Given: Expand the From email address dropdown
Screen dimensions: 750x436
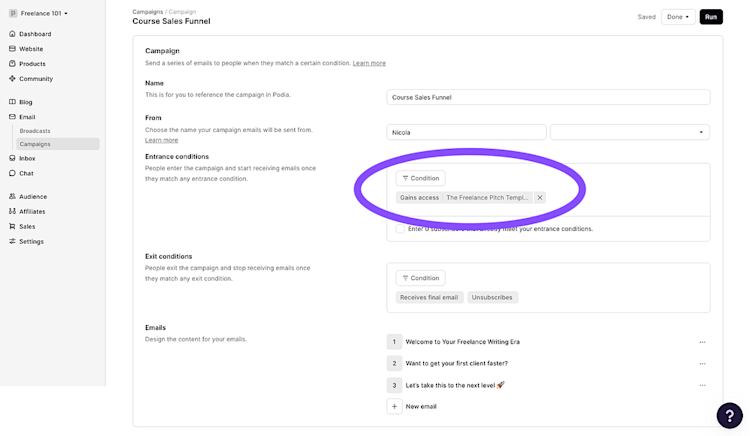Looking at the screenshot, I should point(629,132).
